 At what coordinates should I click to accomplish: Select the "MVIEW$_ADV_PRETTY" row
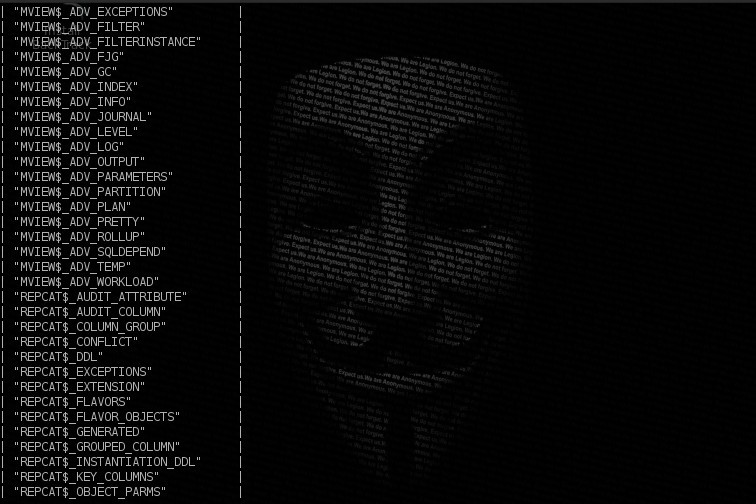pyautogui.click(x=80, y=222)
